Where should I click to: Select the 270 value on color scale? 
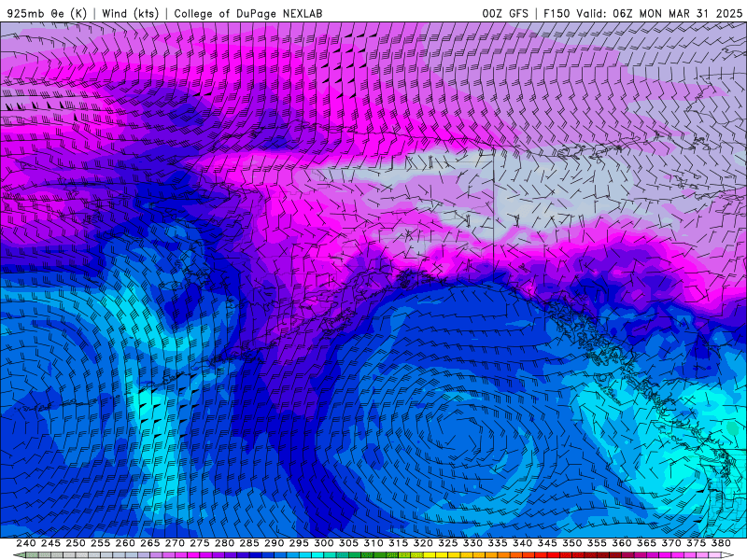pos(175,543)
